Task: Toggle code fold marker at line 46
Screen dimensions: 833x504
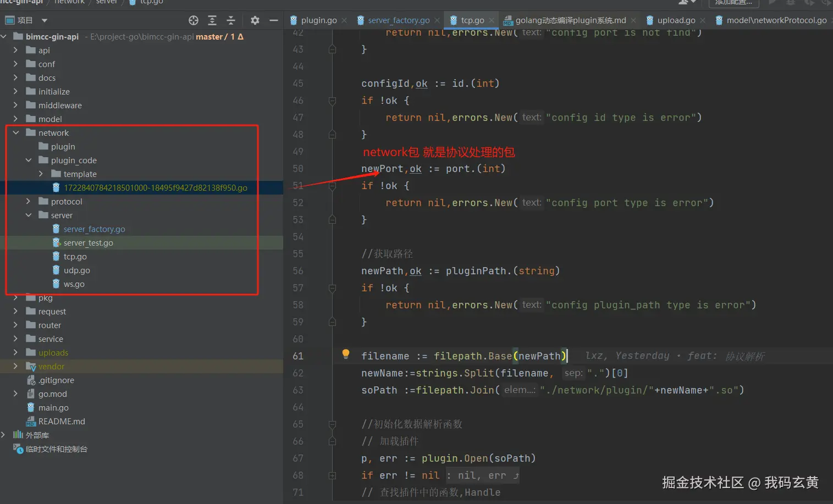Action: (x=332, y=101)
